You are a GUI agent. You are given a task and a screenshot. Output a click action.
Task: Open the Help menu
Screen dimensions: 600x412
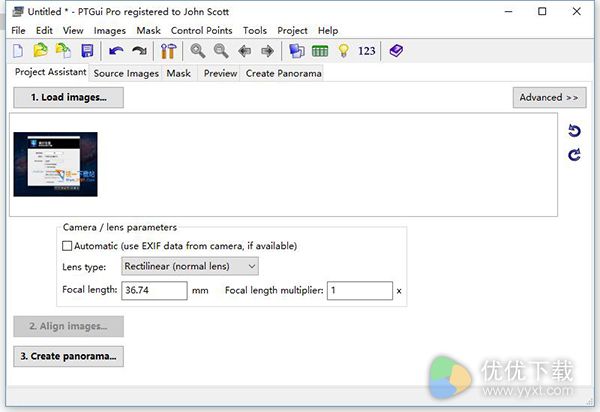[x=328, y=31]
